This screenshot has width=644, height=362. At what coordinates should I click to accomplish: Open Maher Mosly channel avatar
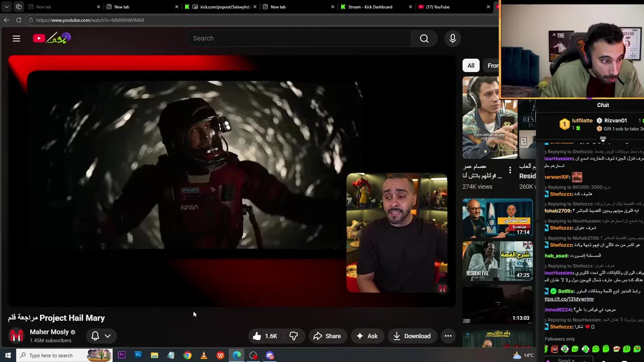point(17,336)
